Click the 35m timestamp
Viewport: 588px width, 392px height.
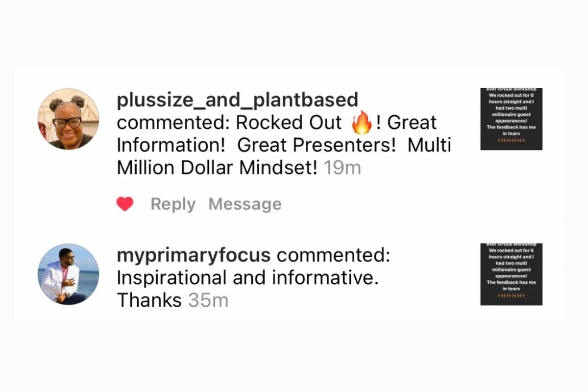coord(208,300)
